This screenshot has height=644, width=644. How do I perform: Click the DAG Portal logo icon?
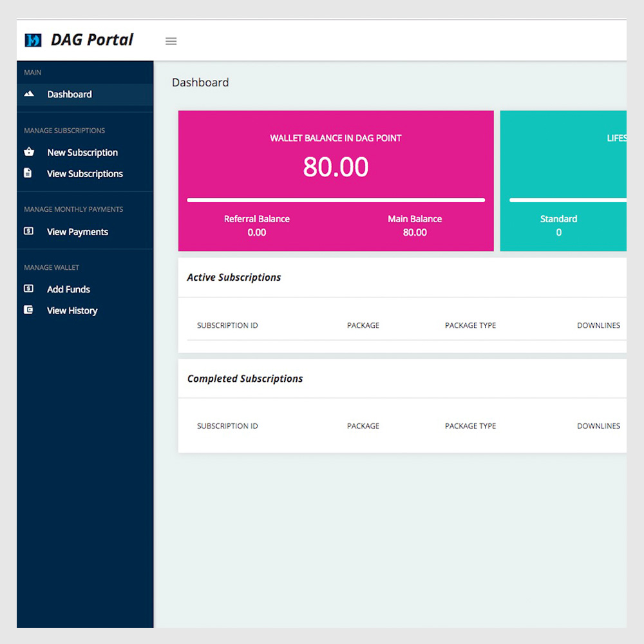(x=33, y=40)
